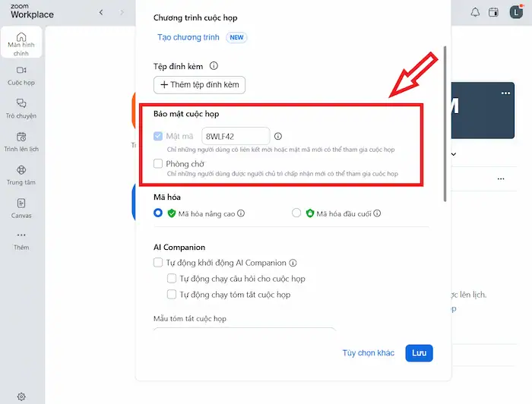The width and height of the screenshot is (532, 404).
Task: Enable Tự động khởi động AI Companion
Action: tap(158, 263)
